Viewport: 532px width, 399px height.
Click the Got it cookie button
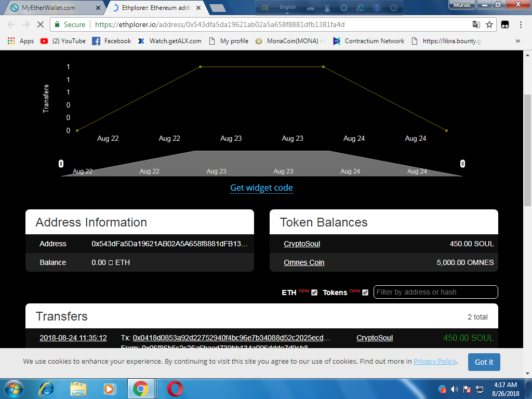click(484, 362)
